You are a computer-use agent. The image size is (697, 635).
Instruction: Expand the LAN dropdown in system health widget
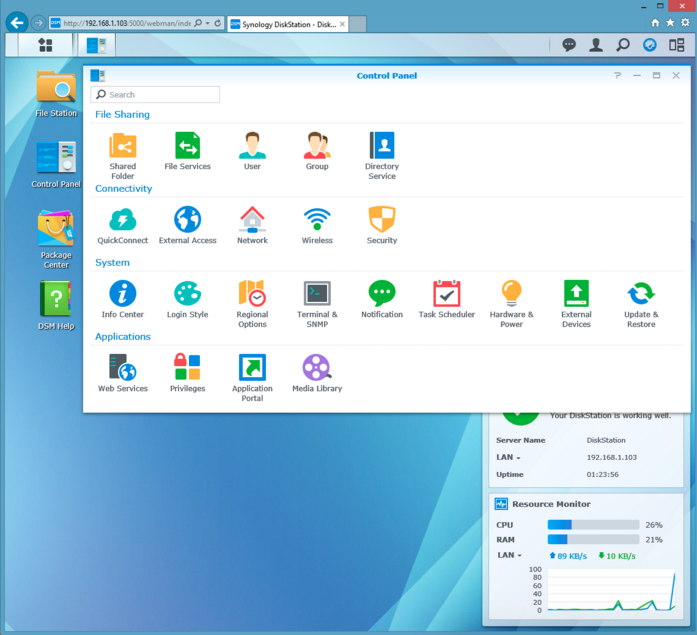(508, 457)
